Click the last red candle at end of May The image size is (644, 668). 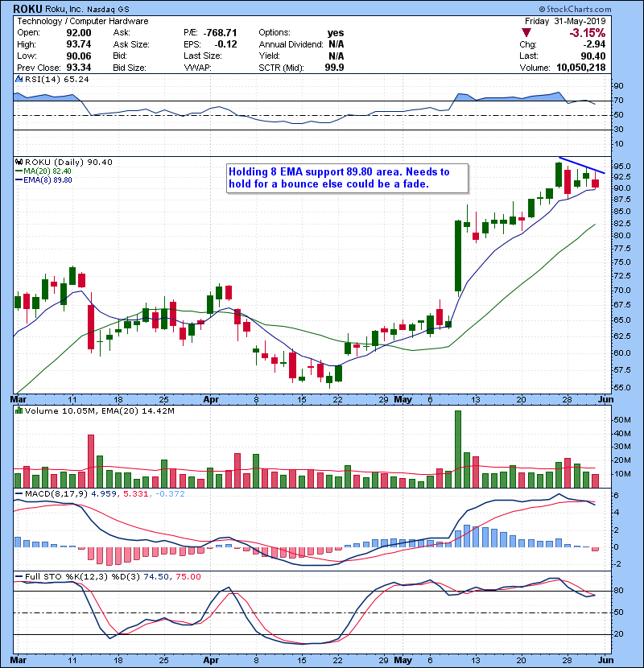click(x=595, y=183)
